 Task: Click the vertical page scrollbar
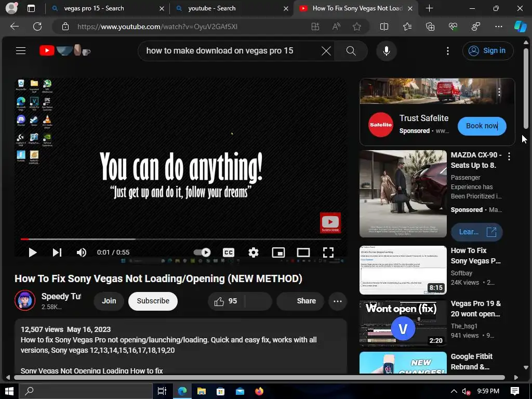[526, 88]
